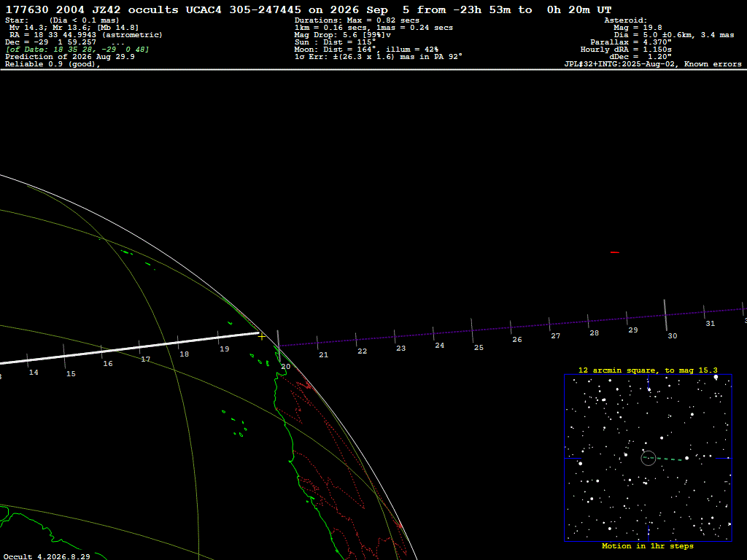This screenshot has height=560, width=747.
Task: Click the time tick labeled 28
Action: 588,321
